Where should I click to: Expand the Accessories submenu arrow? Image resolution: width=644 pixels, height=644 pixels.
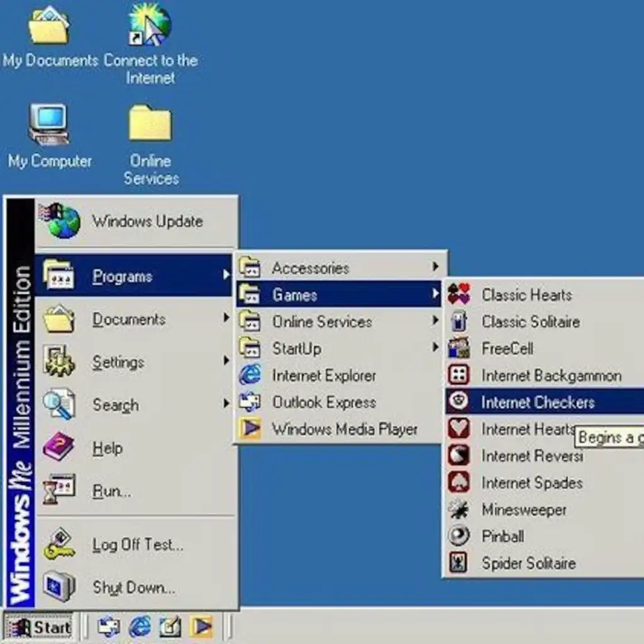435,267
